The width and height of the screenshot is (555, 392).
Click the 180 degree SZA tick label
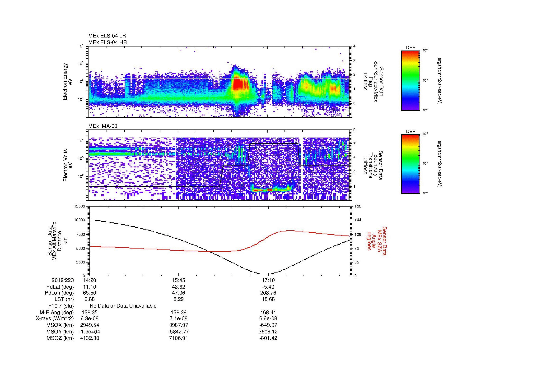[x=358, y=206]
